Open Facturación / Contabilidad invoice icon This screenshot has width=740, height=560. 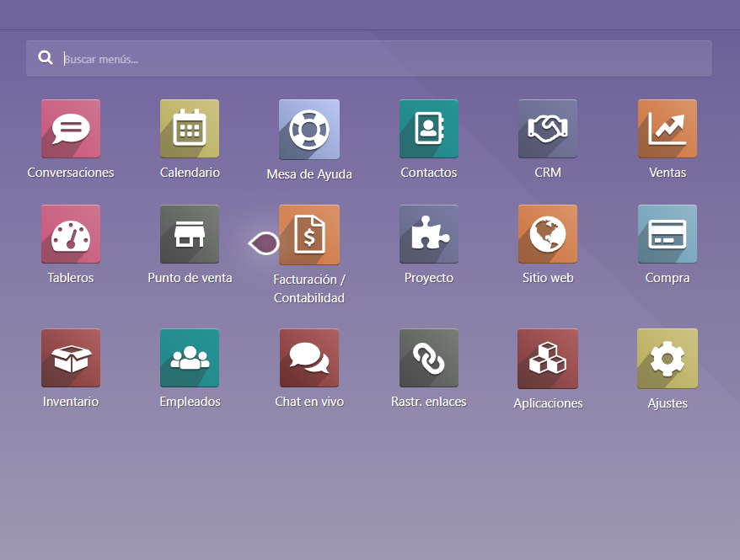[309, 235]
